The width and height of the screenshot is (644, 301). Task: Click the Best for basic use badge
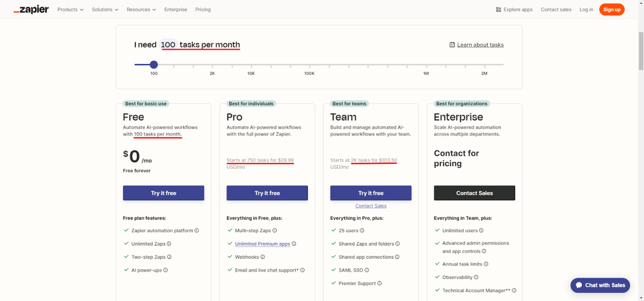pos(146,104)
